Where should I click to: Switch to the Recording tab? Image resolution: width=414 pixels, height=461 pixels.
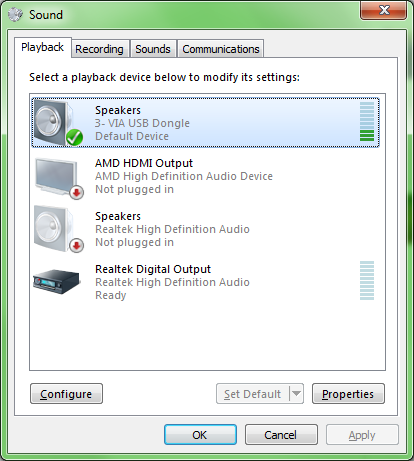pyautogui.click(x=99, y=49)
